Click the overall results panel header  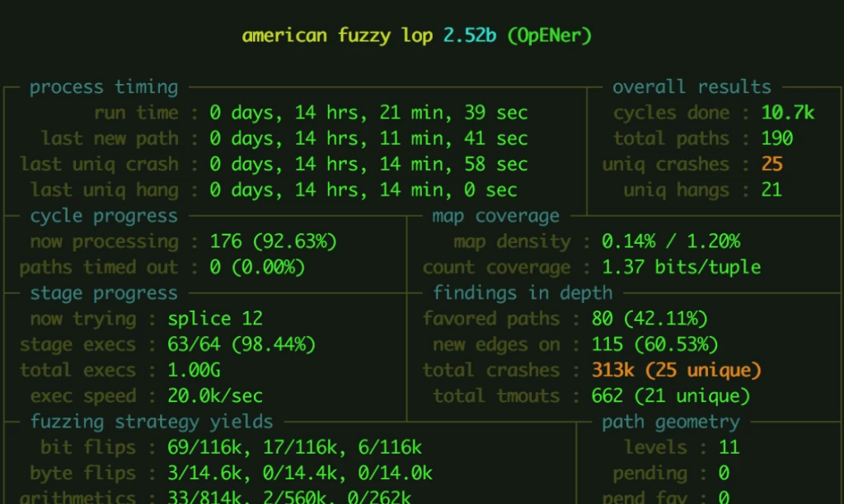(x=692, y=86)
